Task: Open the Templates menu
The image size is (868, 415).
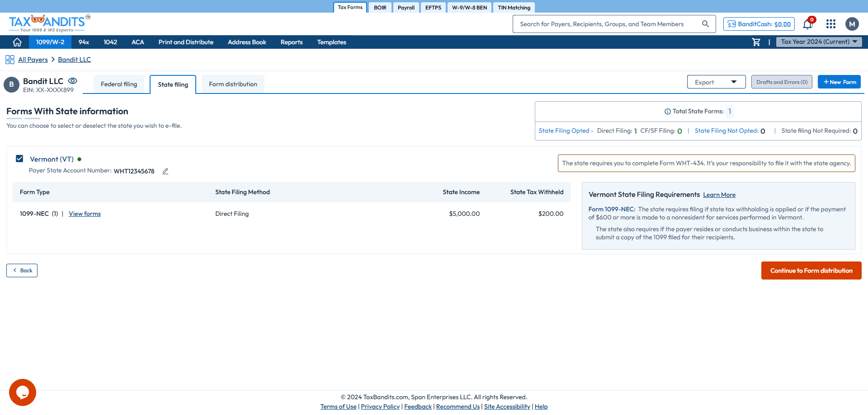Action: (331, 42)
